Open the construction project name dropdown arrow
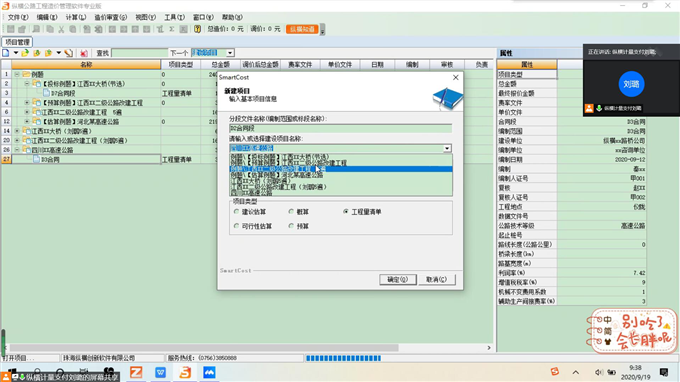The height and width of the screenshot is (382, 680). click(447, 148)
